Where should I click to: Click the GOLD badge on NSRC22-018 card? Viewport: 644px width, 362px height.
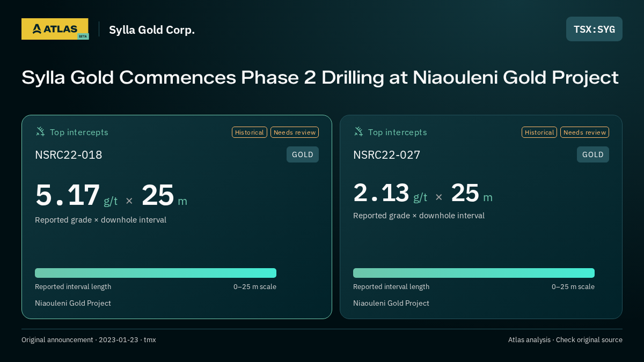[303, 154]
